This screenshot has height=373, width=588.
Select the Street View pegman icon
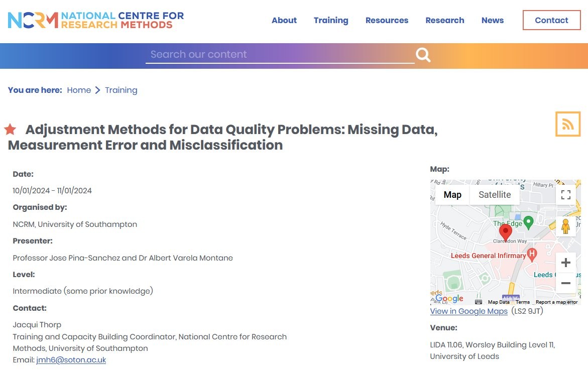pos(565,226)
